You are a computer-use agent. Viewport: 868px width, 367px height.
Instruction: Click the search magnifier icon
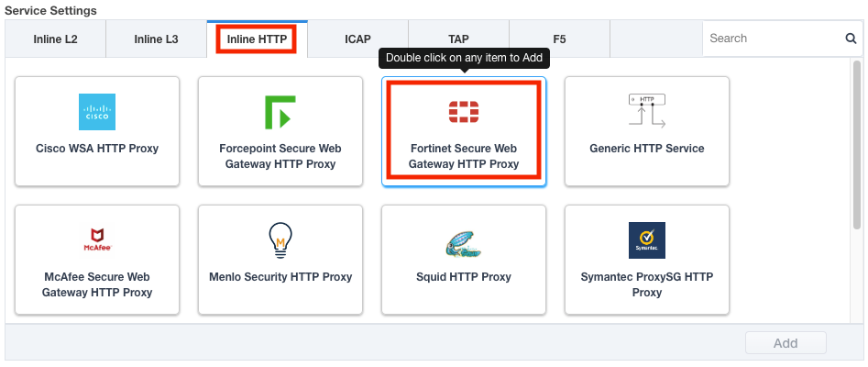tap(851, 39)
